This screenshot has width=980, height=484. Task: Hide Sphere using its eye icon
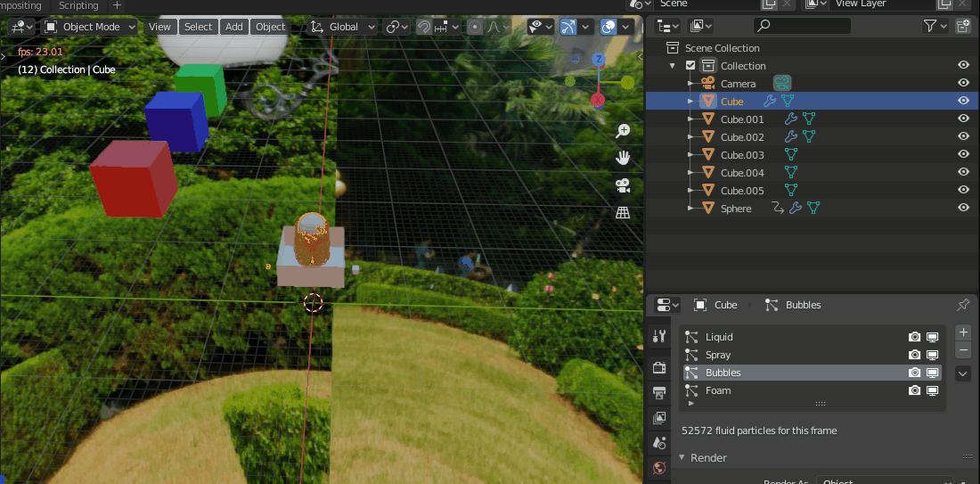[963, 209]
